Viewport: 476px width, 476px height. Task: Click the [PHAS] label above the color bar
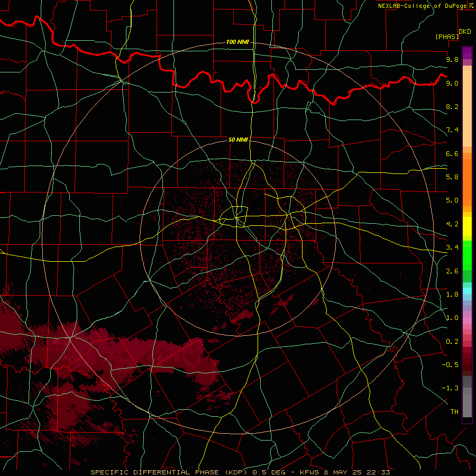447,36
